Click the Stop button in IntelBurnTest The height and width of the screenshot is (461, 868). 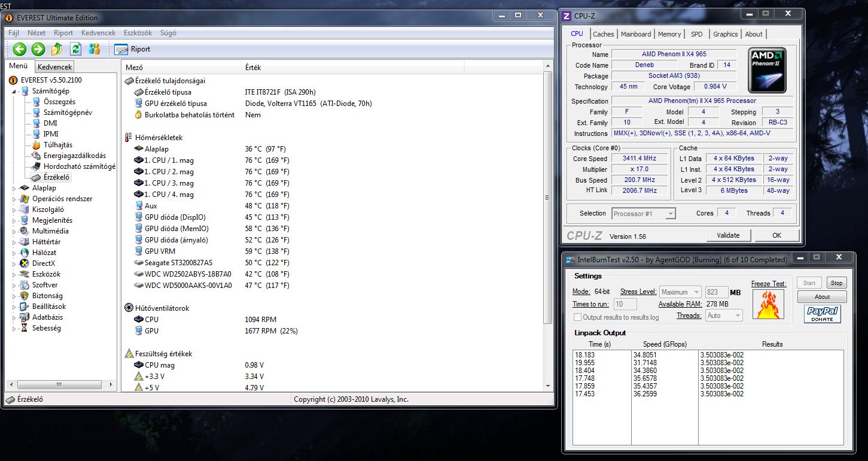point(836,283)
